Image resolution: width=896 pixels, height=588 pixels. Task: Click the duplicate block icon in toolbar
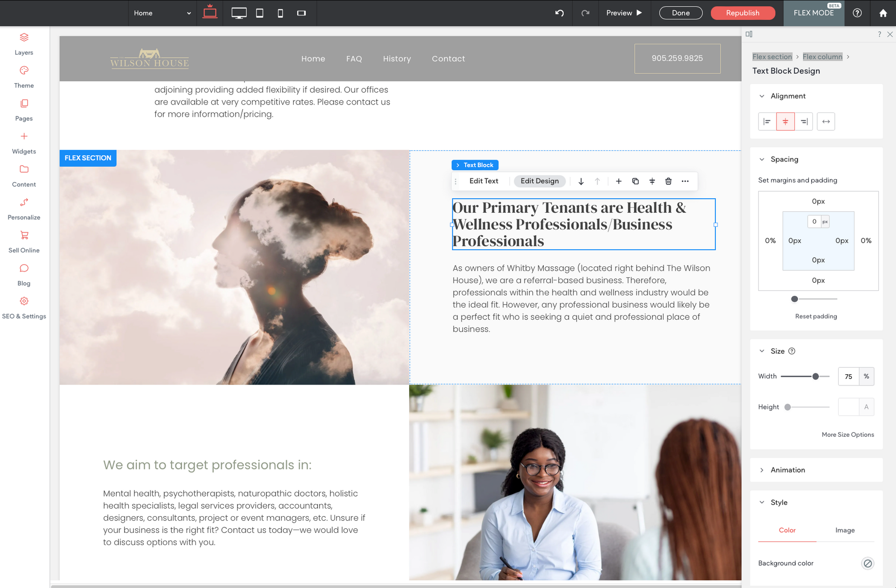coord(636,181)
